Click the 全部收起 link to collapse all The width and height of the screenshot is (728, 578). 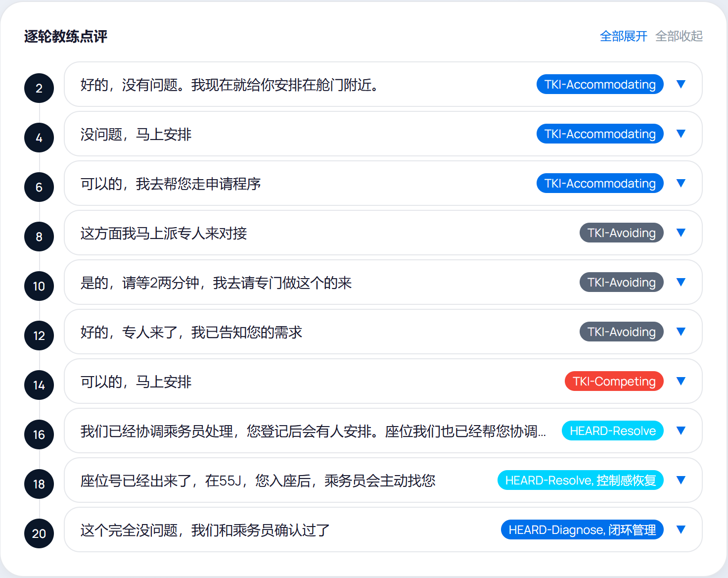coord(679,36)
